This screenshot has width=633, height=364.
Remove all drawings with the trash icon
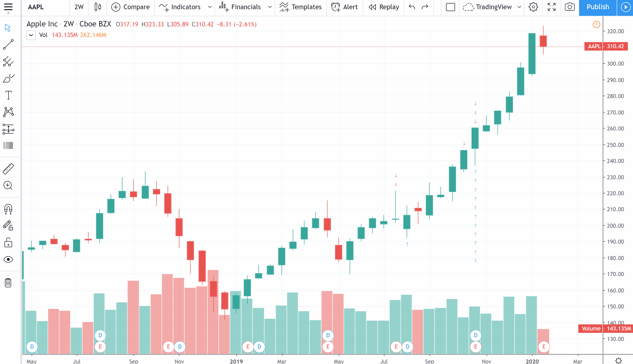(x=8, y=283)
